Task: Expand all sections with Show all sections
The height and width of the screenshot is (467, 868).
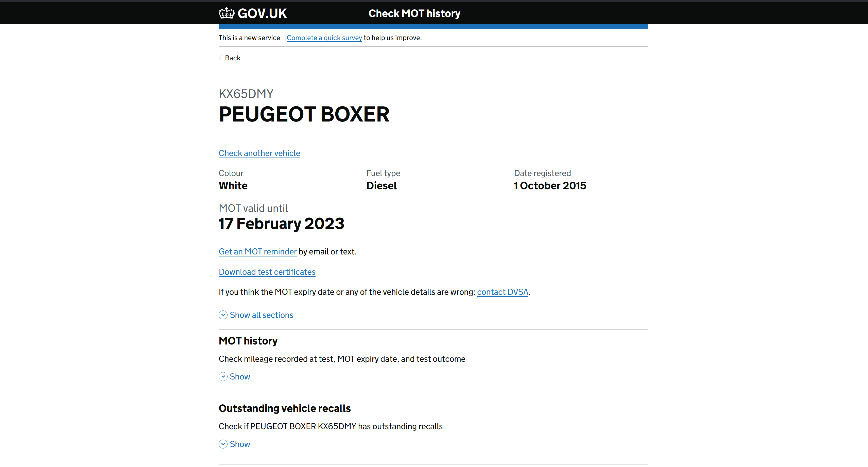Action: [262, 315]
